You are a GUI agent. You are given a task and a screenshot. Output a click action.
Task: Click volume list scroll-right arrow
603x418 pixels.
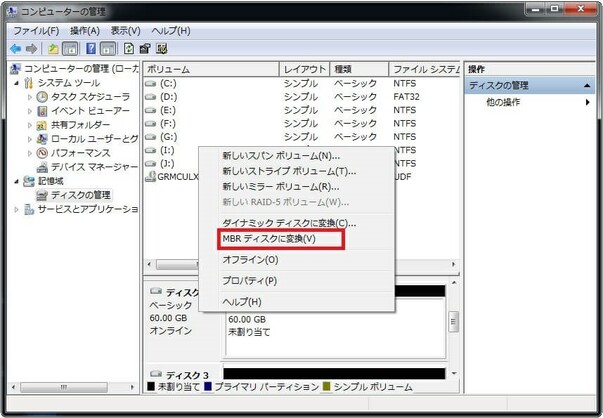coord(454,265)
